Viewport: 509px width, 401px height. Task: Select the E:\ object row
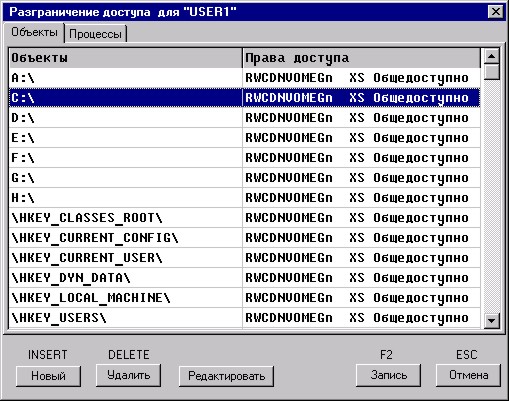tap(245, 138)
